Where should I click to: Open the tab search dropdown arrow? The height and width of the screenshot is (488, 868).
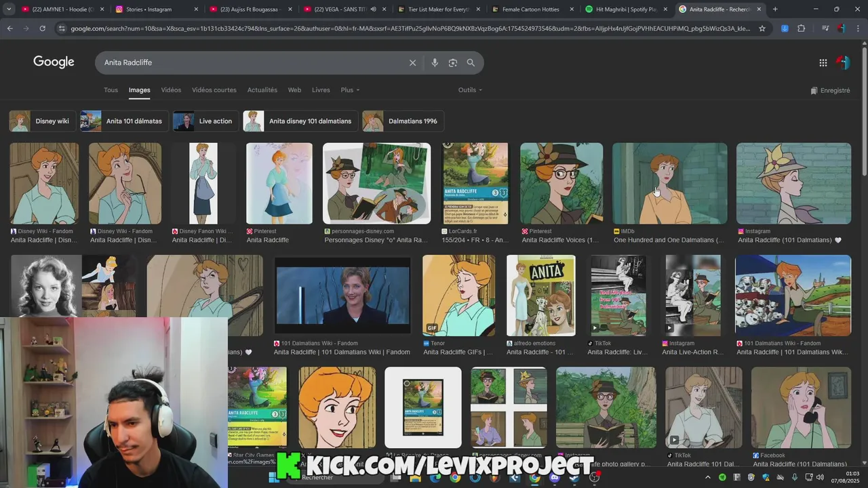[9, 9]
